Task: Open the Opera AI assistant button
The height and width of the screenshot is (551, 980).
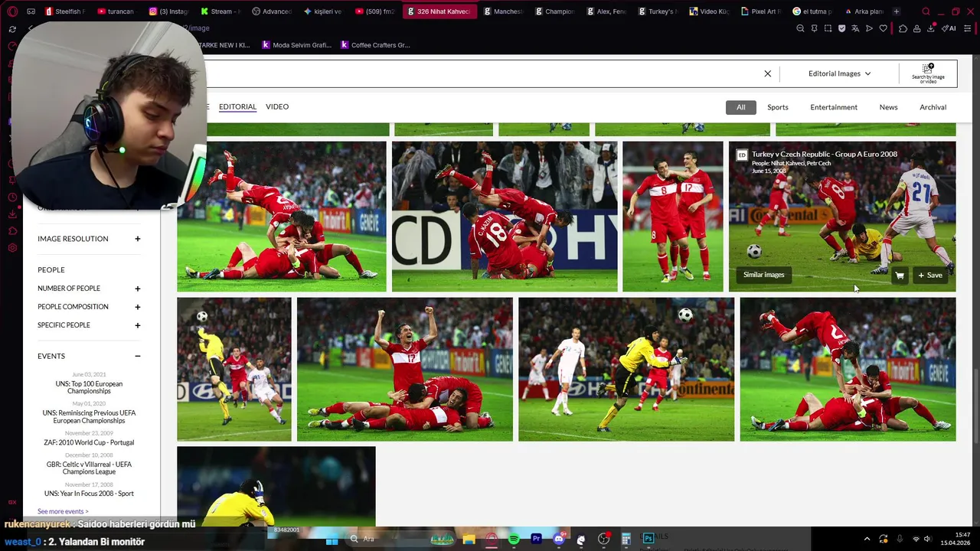Action: 949,28
